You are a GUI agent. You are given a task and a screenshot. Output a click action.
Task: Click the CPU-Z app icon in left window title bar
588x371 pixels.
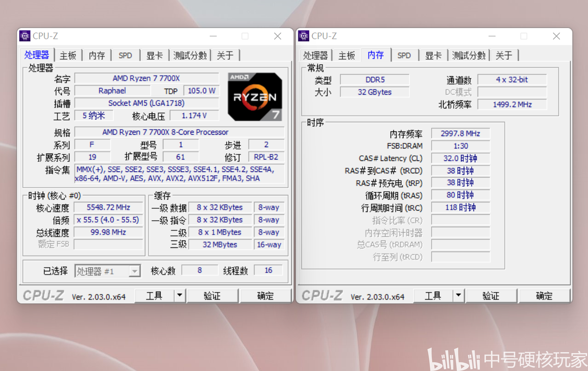[x=25, y=36]
